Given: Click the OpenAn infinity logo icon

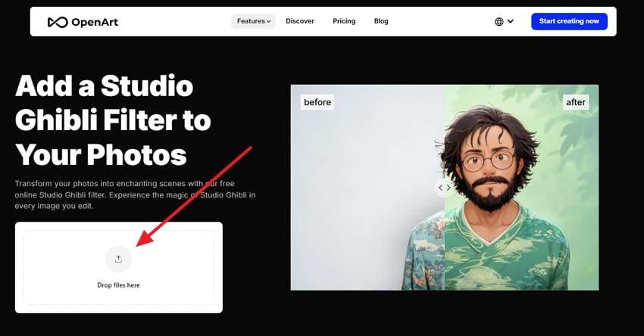Looking at the screenshot, I should 58,22.
